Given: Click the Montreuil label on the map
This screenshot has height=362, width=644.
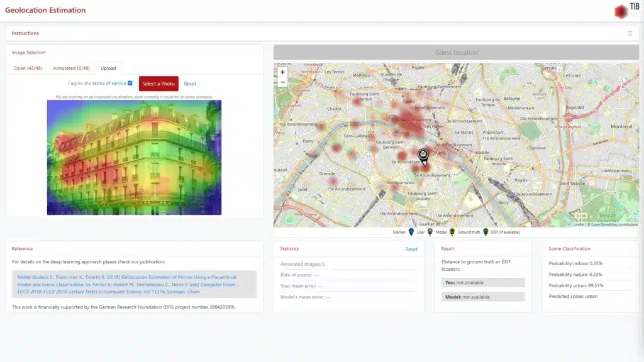Looking at the screenshot, I should click(x=621, y=126).
